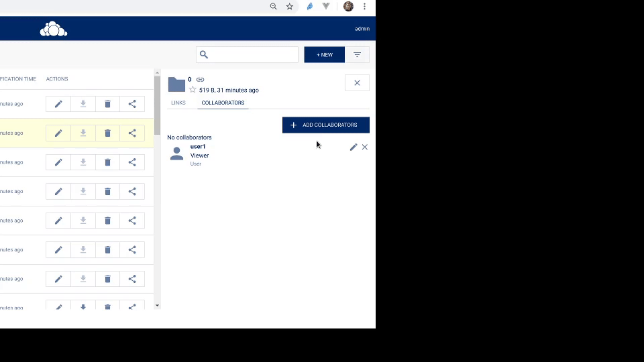Open the blue feather browser extension
The width and height of the screenshot is (644, 362).
pyautogui.click(x=310, y=7)
